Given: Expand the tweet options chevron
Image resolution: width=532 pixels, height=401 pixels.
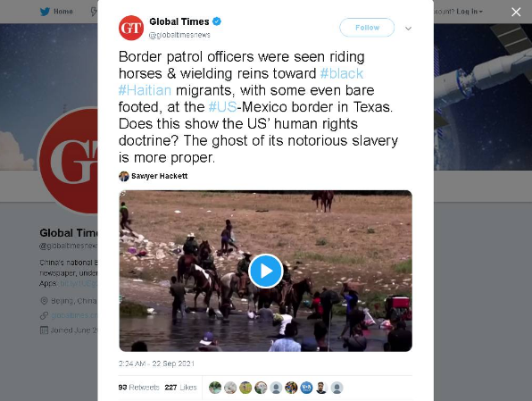Looking at the screenshot, I should [409, 29].
